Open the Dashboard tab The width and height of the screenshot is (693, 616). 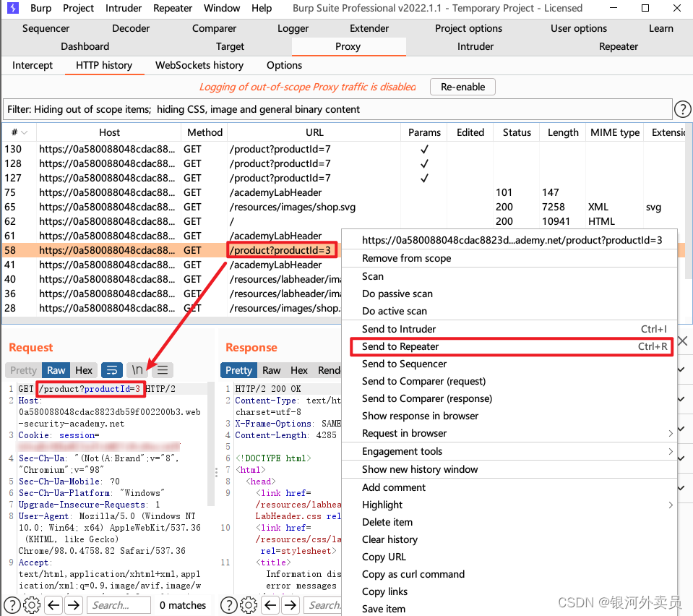(x=85, y=46)
